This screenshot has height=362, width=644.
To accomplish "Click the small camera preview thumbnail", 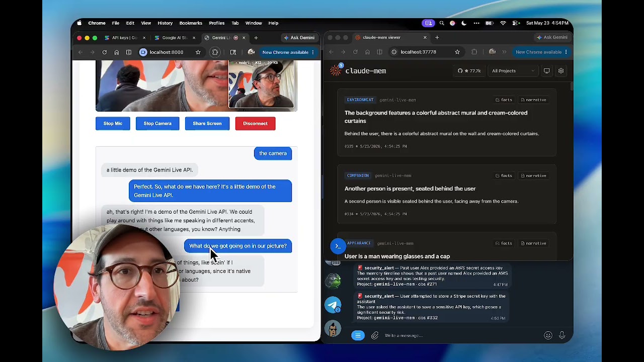I will tap(261, 84).
